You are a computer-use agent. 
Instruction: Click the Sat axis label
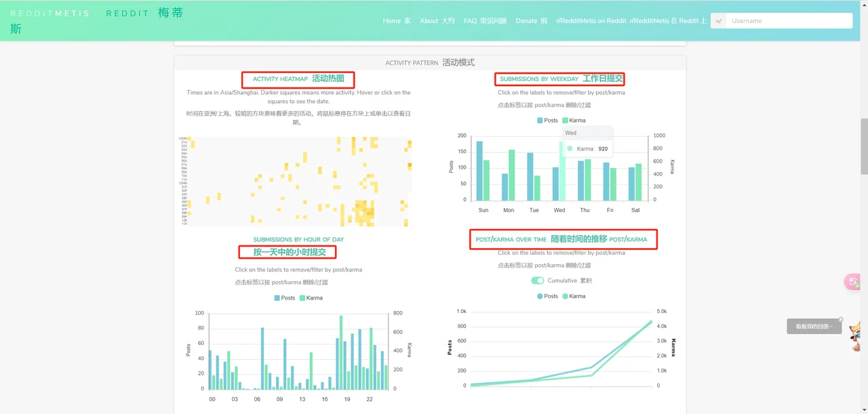tap(635, 210)
